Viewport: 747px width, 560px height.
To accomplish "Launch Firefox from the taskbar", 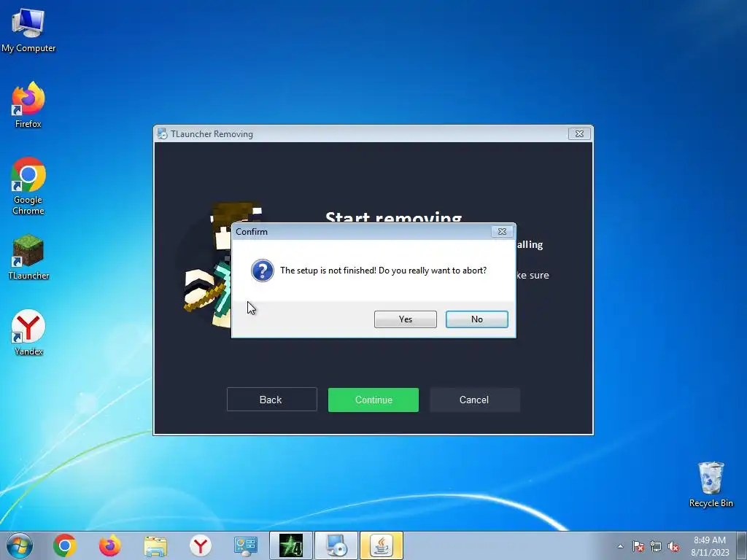I will click(x=110, y=545).
